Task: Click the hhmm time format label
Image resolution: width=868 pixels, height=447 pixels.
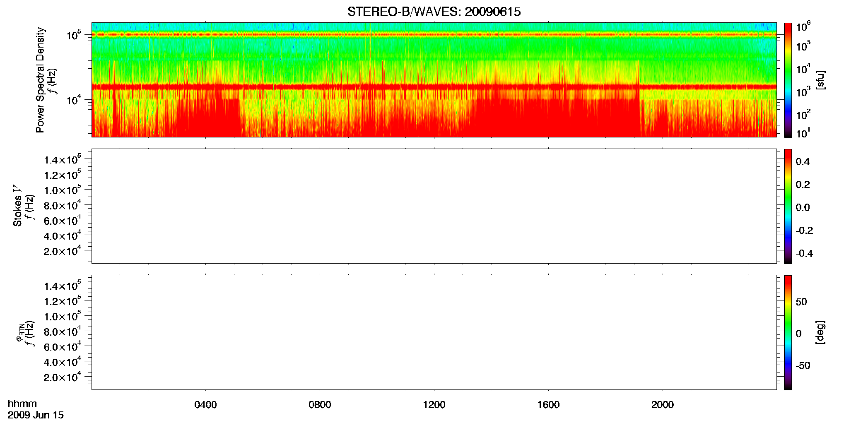Action: coord(22,404)
